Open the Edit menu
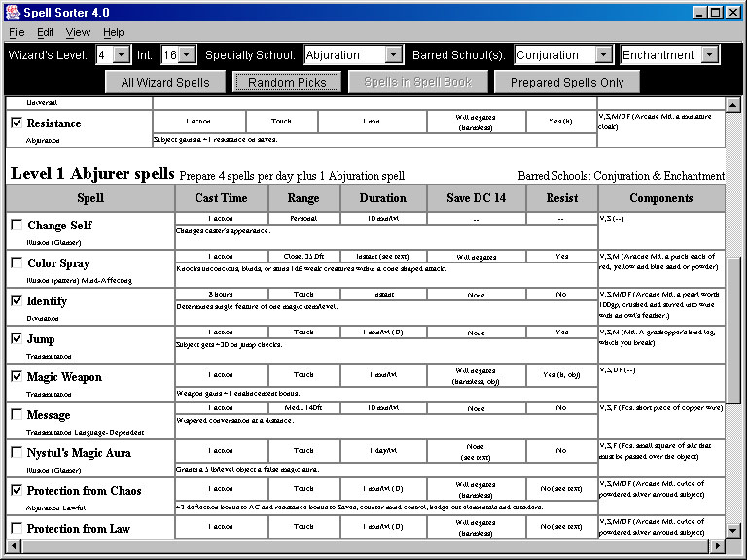The image size is (747, 560). point(46,32)
